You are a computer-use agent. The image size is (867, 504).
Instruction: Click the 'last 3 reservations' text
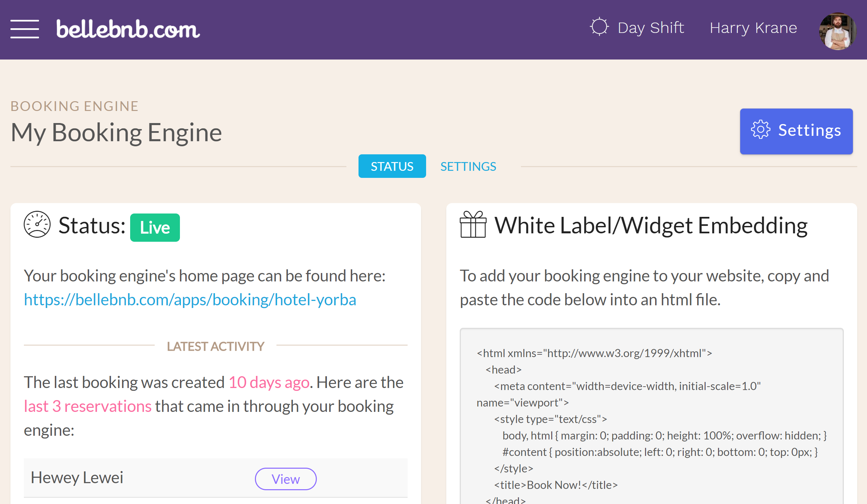pos(88,406)
